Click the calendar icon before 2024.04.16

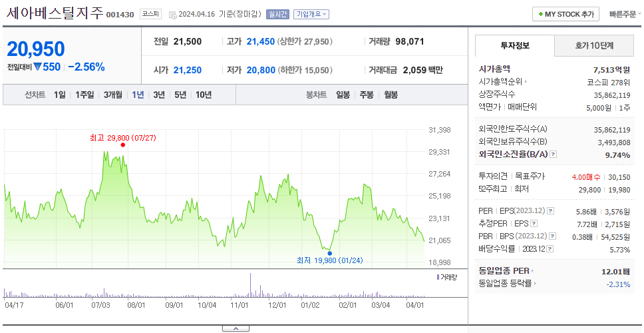[172, 15]
